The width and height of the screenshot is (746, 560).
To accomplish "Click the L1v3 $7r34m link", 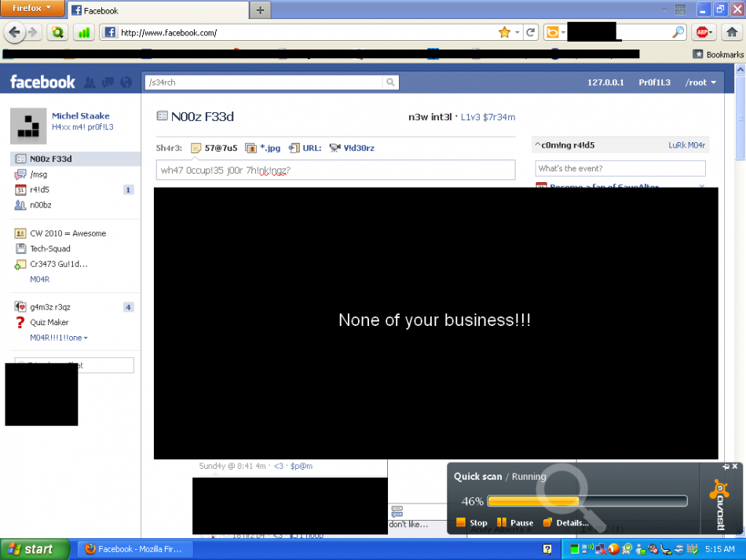I will click(488, 117).
